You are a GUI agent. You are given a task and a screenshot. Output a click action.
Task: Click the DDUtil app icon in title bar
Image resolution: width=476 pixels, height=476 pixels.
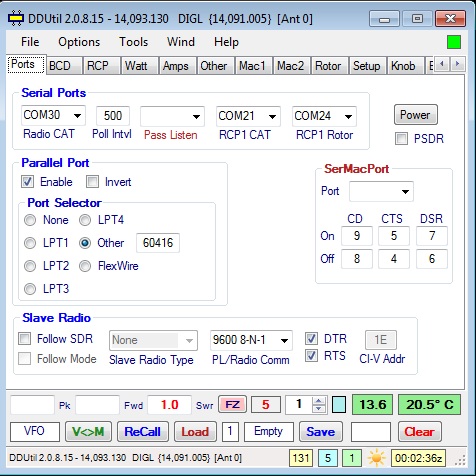point(16,19)
